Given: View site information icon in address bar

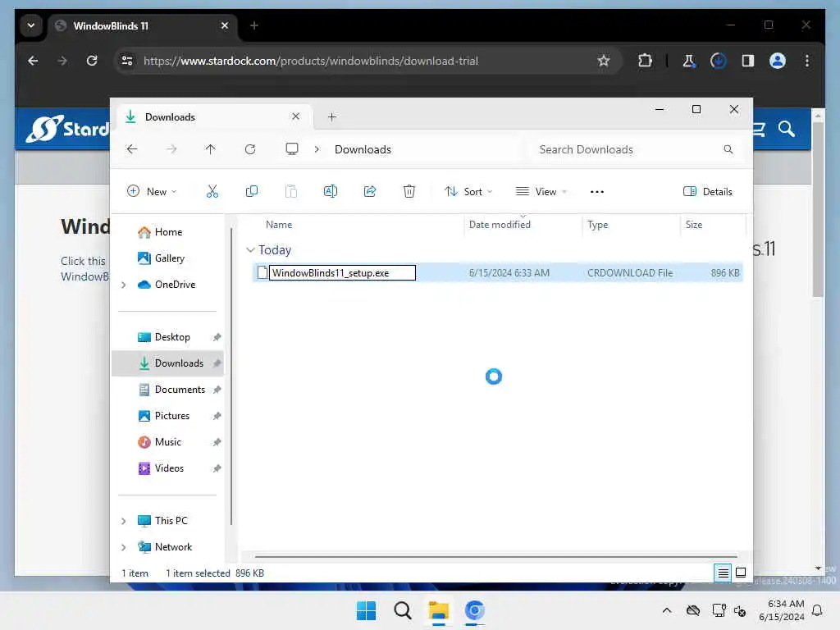Looking at the screenshot, I should coord(127,61).
